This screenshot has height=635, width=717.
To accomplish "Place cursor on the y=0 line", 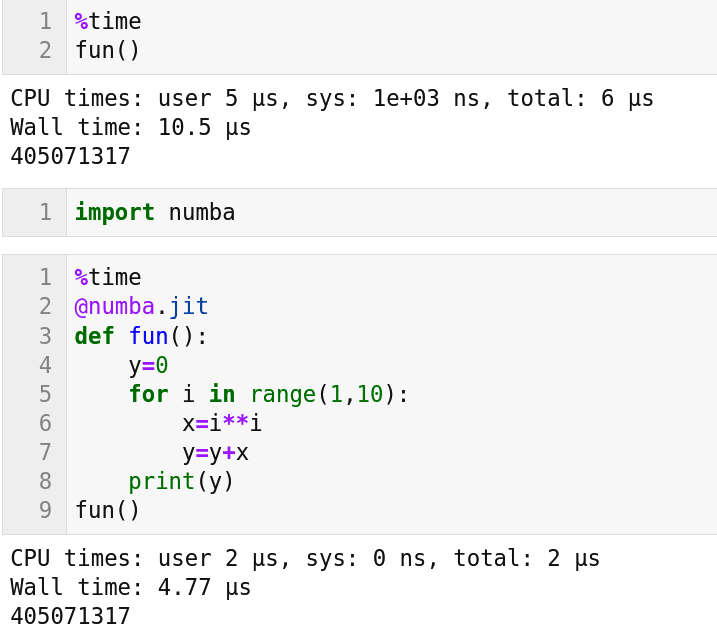I will (x=148, y=365).
